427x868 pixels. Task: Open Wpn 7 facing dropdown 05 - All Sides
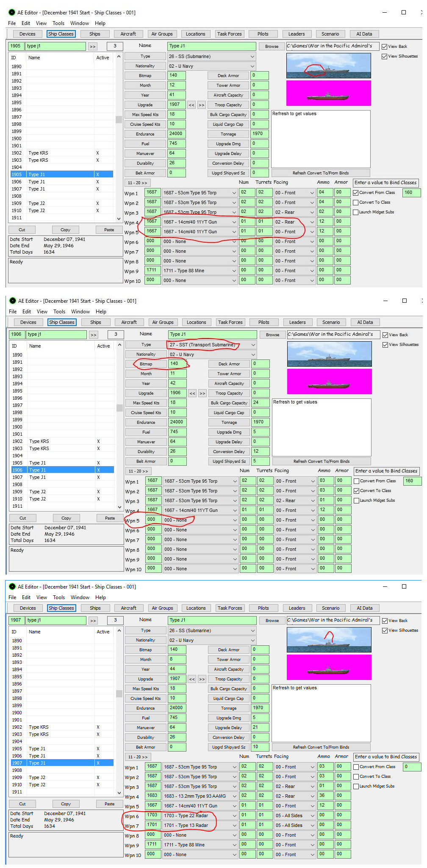click(x=295, y=825)
